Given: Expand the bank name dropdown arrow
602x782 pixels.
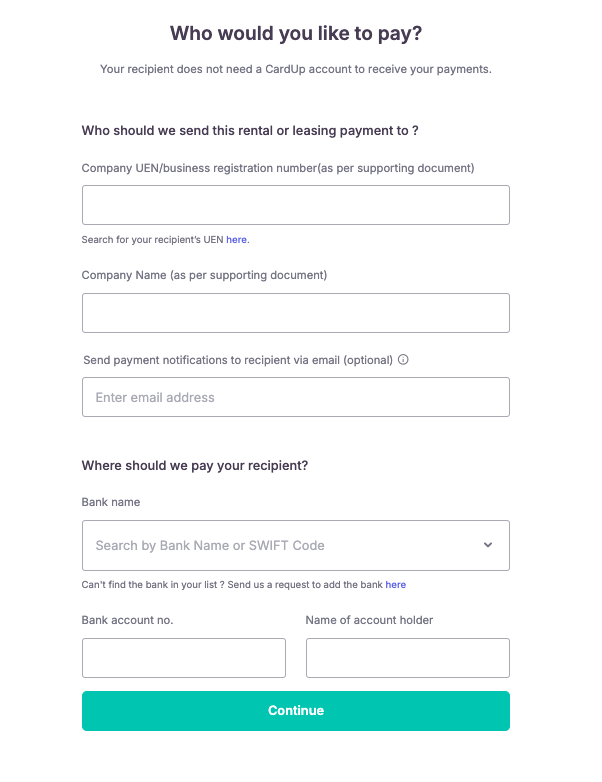Looking at the screenshot, I should (488, 545).
